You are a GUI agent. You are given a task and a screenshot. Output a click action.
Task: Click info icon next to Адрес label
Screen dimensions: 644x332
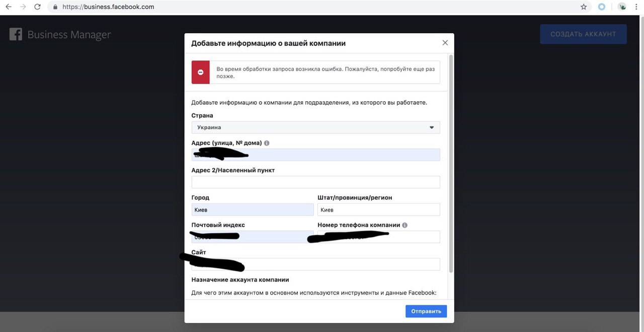[x=267, y=143]
